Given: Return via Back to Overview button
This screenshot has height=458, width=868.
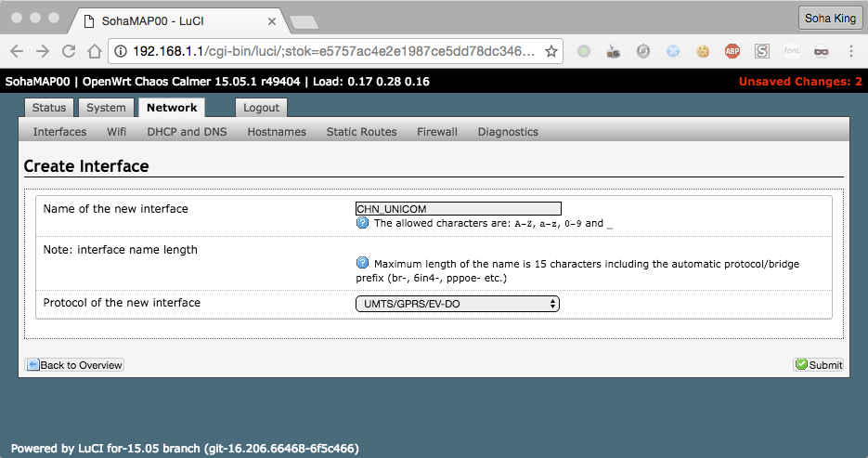Looking at the screenshot, I should (x=74, y=364).
